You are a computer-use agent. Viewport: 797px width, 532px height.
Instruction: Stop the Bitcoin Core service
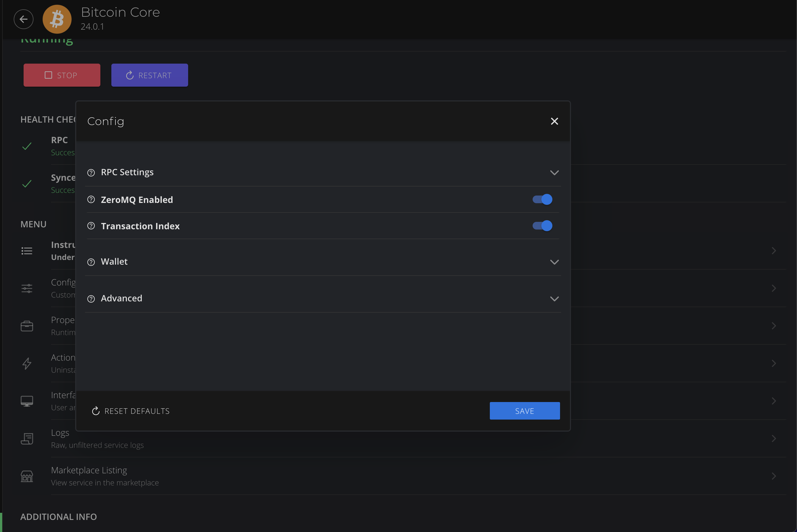pos(62,75)
